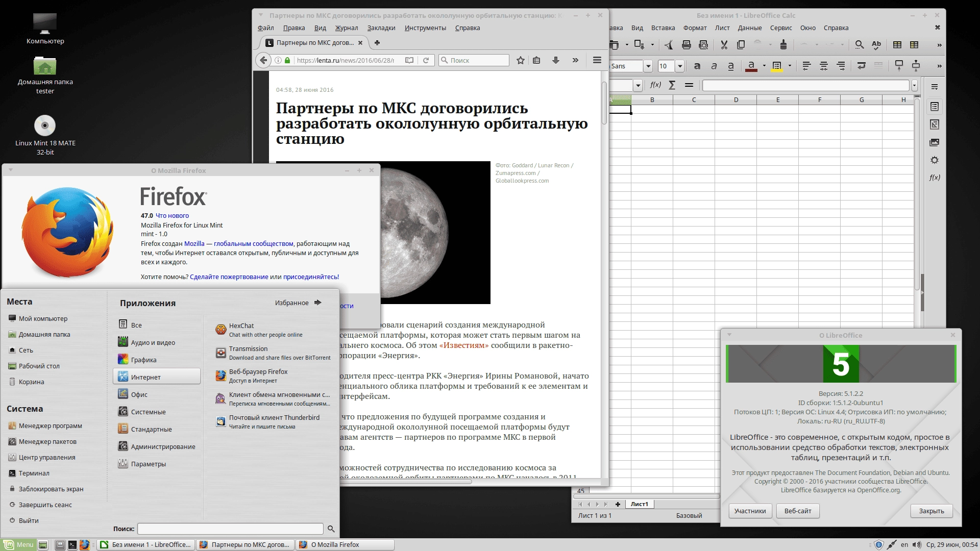Focus the Mint menu Поиск search box
Image resolution: width=980 pixels, height=551 pixels.
pyautogui.click(x=230, y=529)
